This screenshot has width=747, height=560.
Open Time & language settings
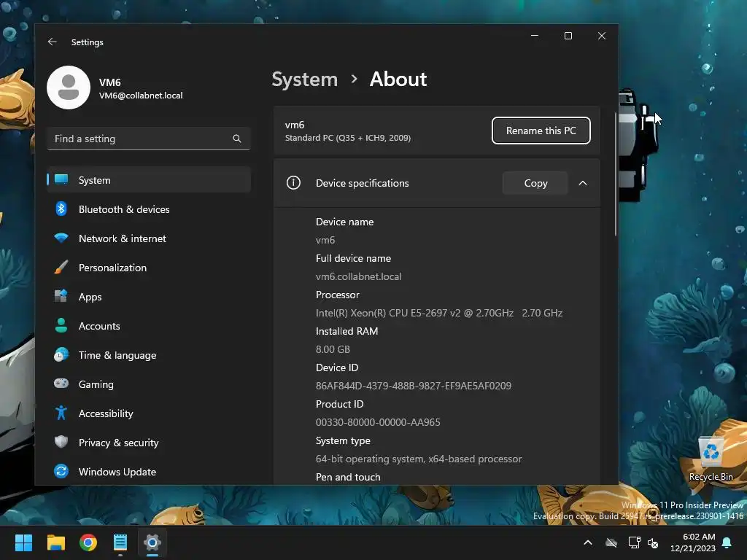click(x=149, y=355)
